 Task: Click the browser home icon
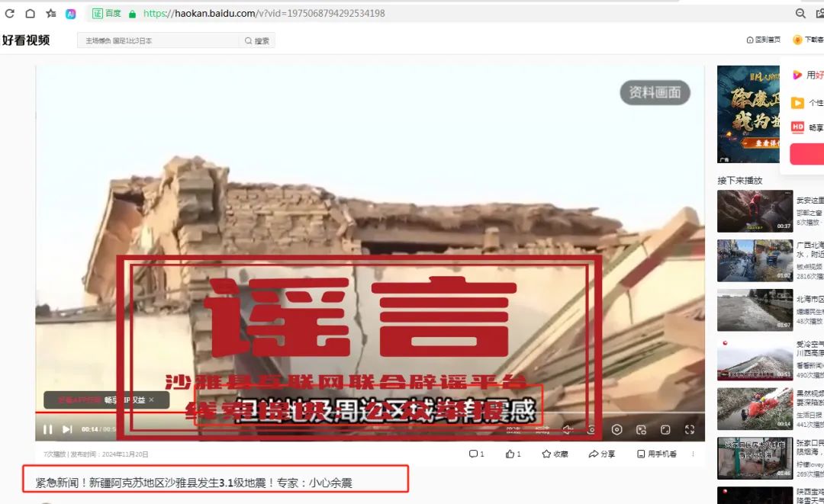31,13
